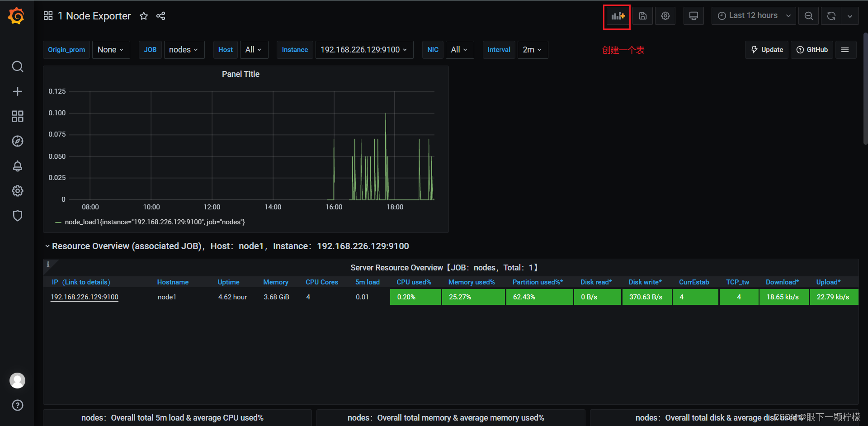Image resolution: width=868 pixels, height=426 pixels.
Task: Sort table by Upload* column
Action: pos(828,282)
